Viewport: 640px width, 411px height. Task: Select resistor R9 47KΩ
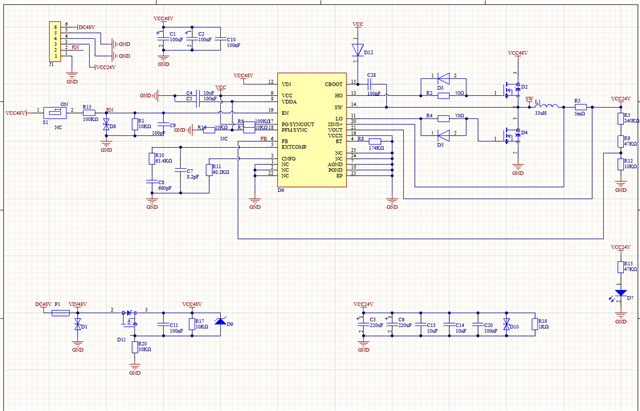[x=621, y=141]
